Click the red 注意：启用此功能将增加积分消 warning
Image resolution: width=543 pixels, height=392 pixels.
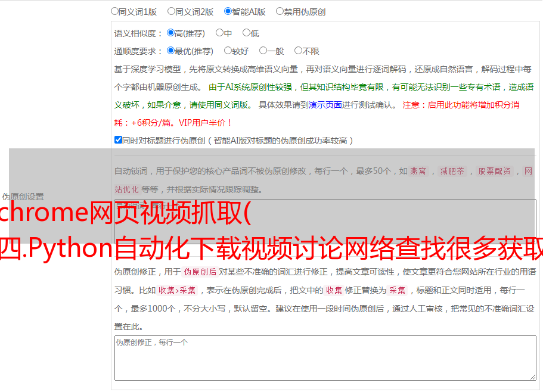click(x=461, y=105)
